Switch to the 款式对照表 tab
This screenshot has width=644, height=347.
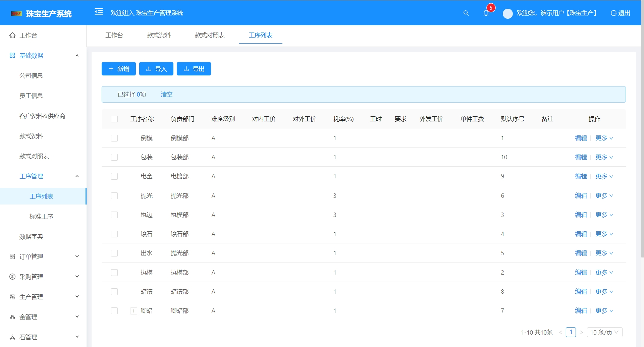click(210, 35)
